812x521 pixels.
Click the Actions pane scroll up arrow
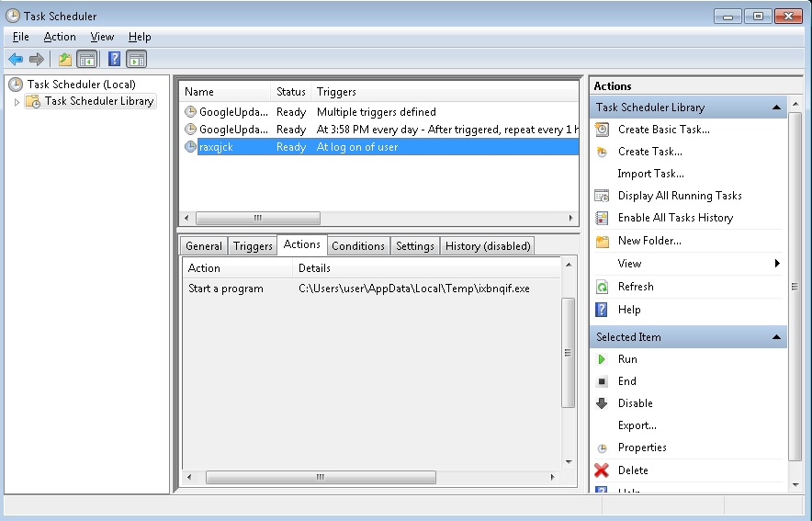point(796,104)
